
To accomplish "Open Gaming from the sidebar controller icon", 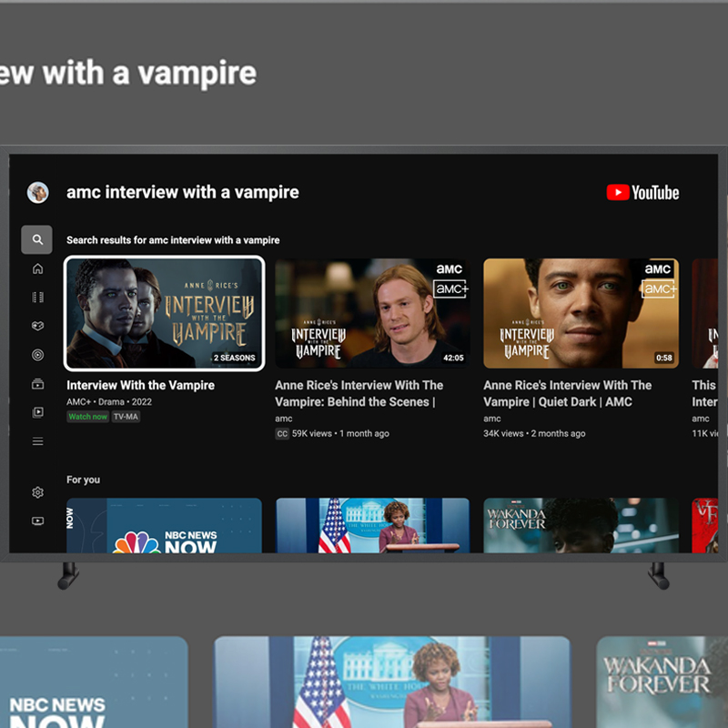I will (x=37, y=326).
